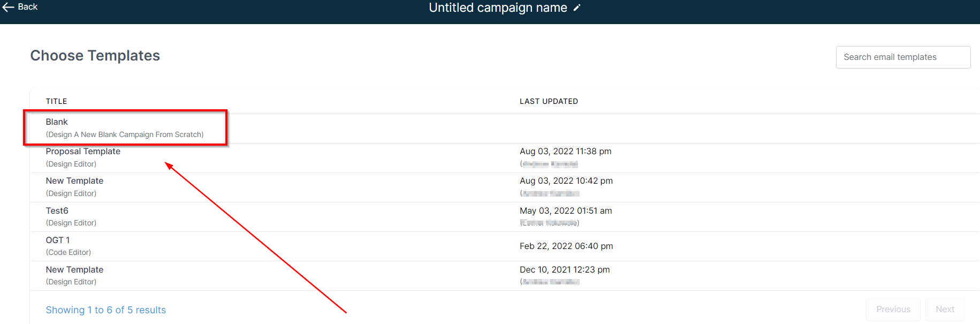
Task: Edit campaign name with pencil icon
Action: (576, 8)
